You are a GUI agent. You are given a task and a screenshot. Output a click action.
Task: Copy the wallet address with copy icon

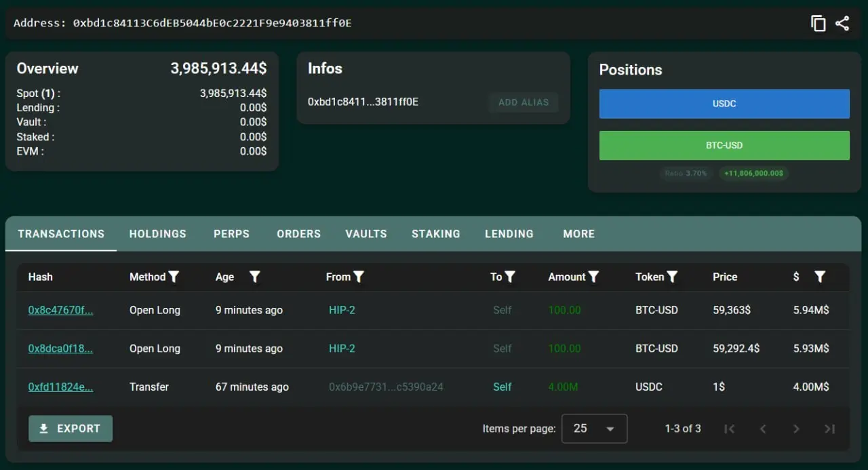(818, 23)
